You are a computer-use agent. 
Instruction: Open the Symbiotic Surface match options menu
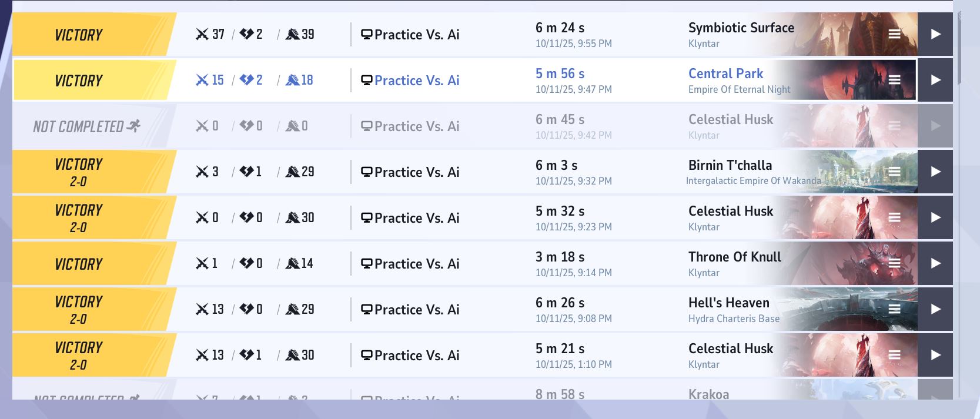(x=894, y=34)
